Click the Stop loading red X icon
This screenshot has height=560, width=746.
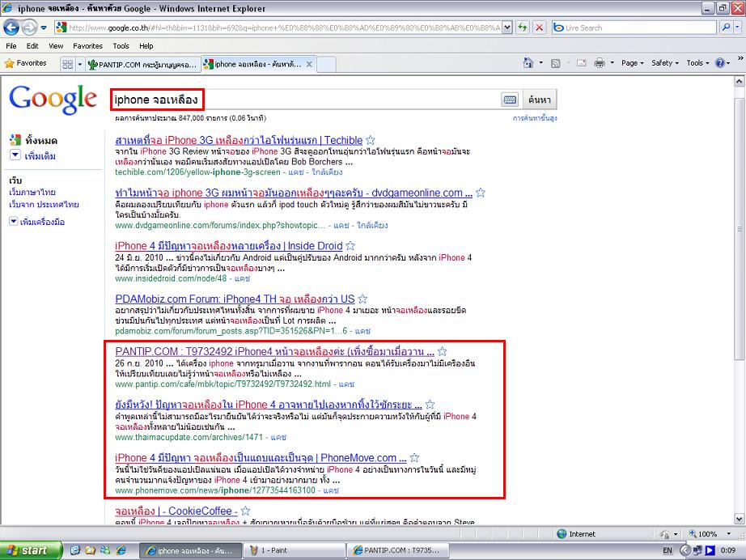tap(539, 28)
